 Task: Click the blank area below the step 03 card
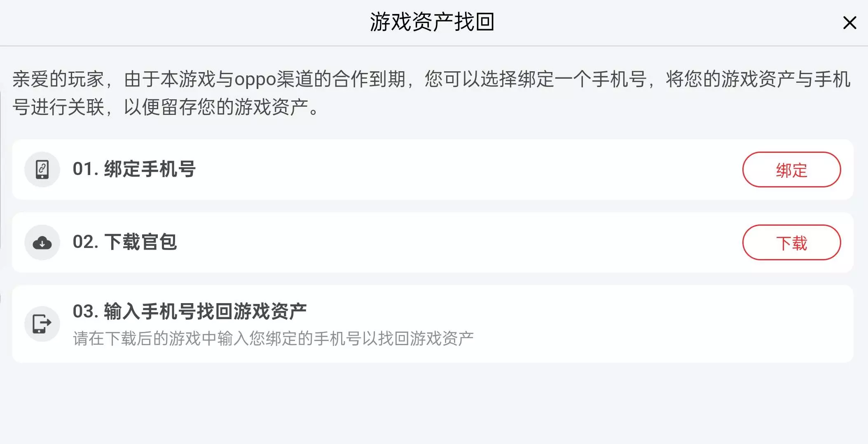pyautogui.click(x=433, y=404)
